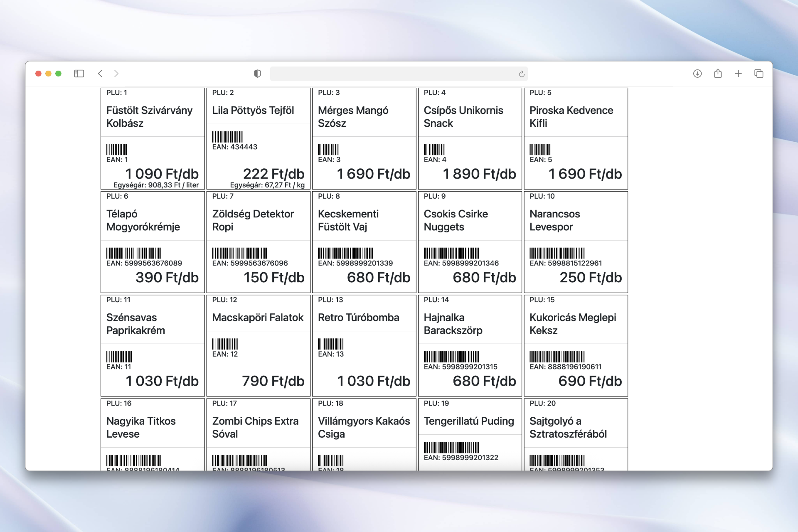The width and height of the screenshot is (798, 532).
Task: Click the EAN: 5998999201339 label
Action: (355, 263)
